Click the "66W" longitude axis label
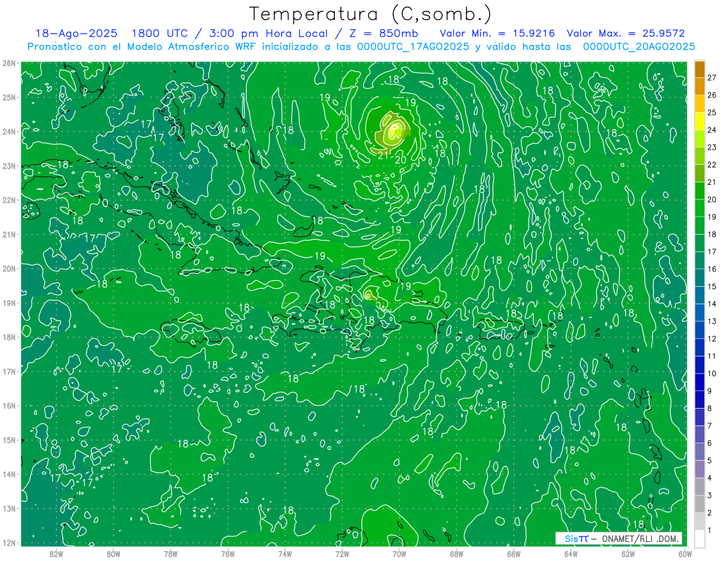The image size is (728, 562). 514,553
